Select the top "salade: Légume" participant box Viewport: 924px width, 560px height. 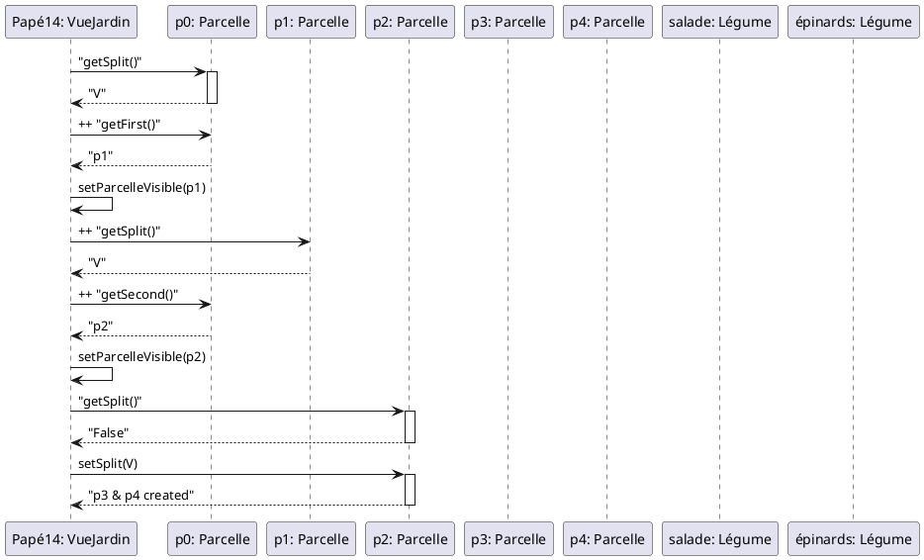(719, 22)
